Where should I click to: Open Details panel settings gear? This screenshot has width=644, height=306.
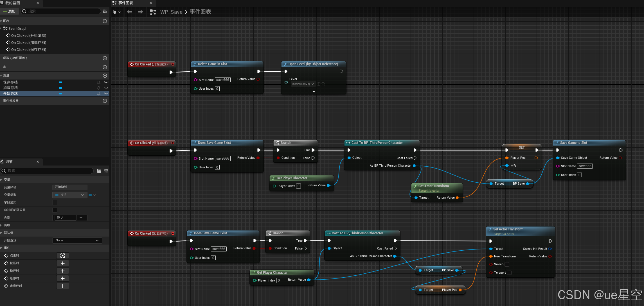[106, 171]
